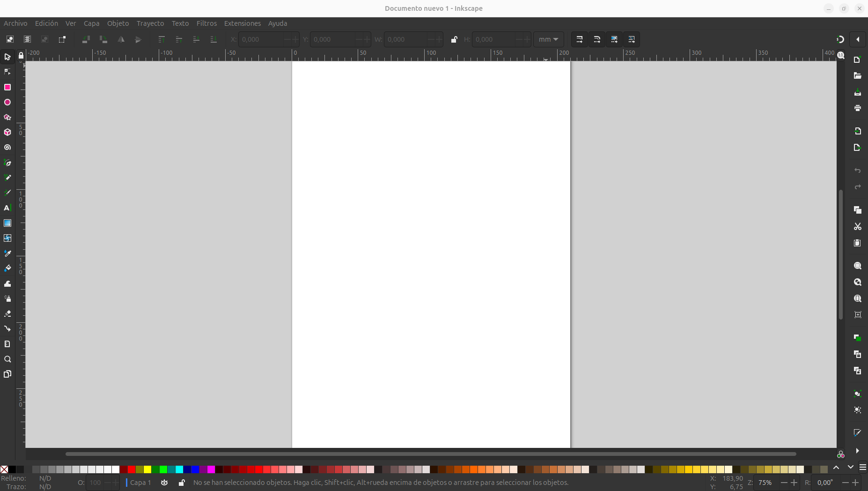The height and width of the screenshot is (491, 868).
Task: Toggle snapping control icon
Action: tap(840, 39)
